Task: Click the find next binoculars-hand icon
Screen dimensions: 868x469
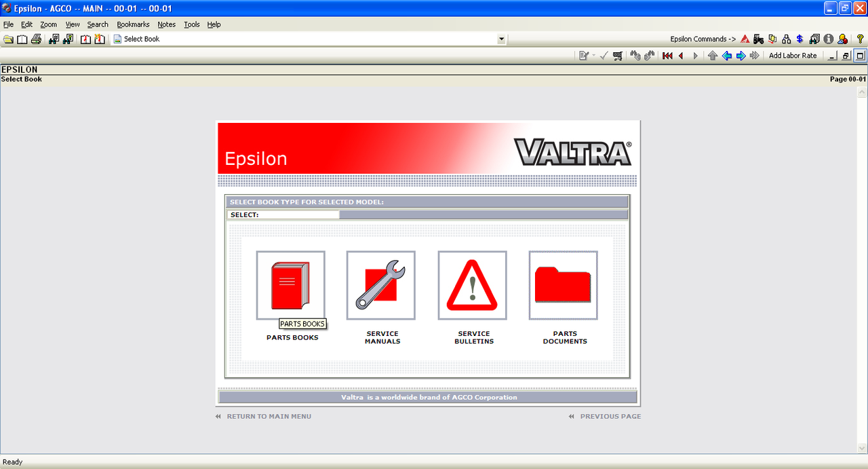Action: click(x=650, y=56)
